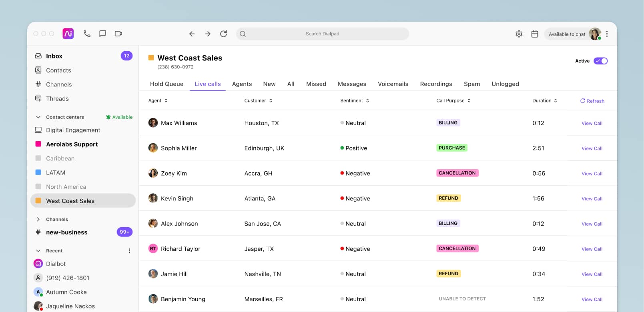Screen dimensions: 644x312
Task: Collapse the Contact centers section
Action: point(38,117)
